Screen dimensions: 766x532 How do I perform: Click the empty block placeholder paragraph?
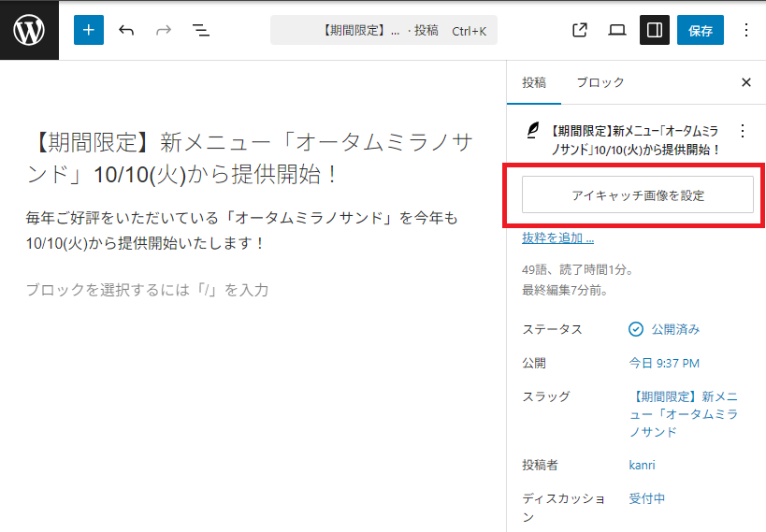148,290
